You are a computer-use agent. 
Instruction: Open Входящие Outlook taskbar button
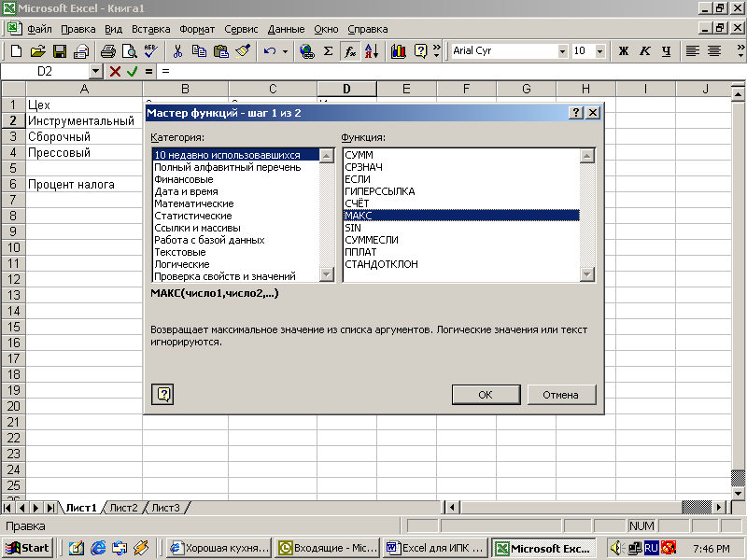point(329,548)
